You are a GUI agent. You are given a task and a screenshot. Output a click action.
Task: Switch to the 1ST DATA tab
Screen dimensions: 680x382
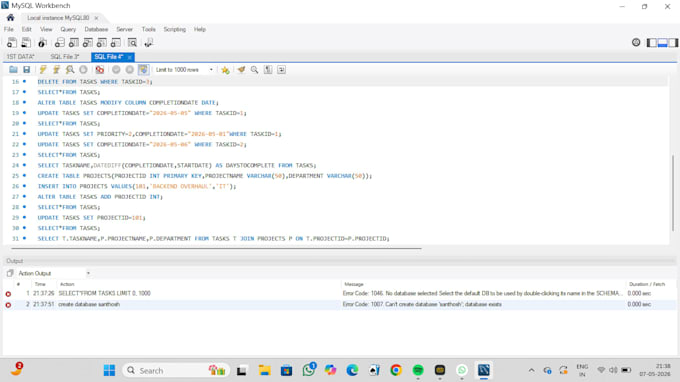click(x=20, y=57)
